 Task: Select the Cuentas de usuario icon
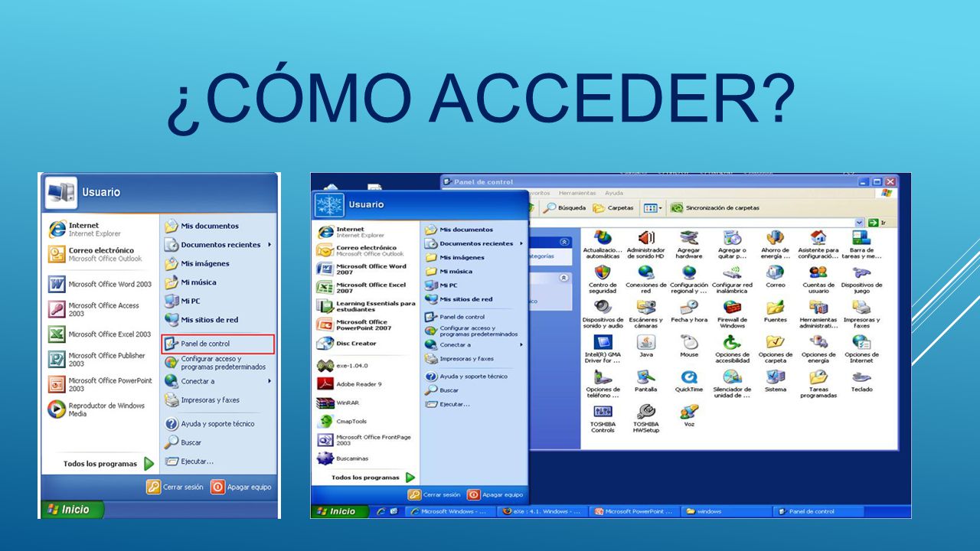pos(818,279)
